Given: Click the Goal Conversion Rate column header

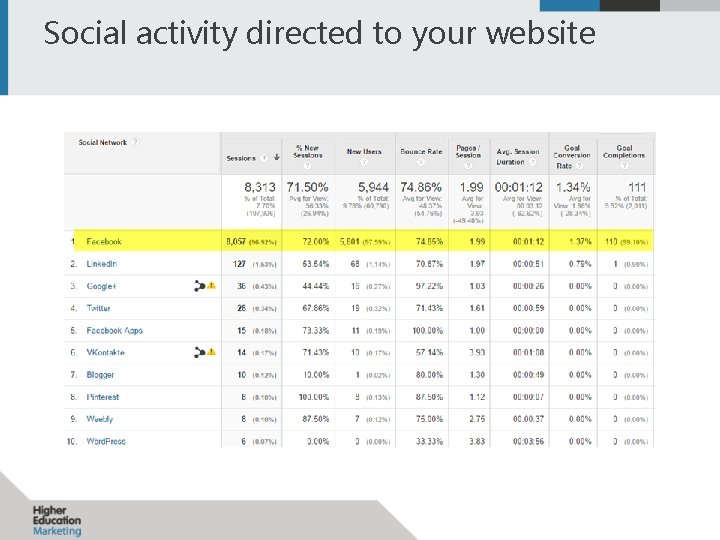Looking at the screenshot, I should point(572,156).
